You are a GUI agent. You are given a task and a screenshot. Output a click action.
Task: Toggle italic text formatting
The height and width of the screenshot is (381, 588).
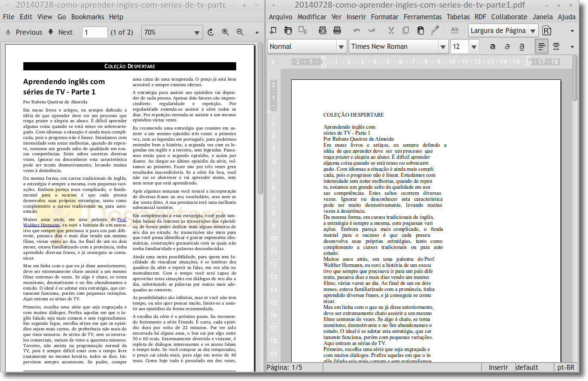point(507,46)
